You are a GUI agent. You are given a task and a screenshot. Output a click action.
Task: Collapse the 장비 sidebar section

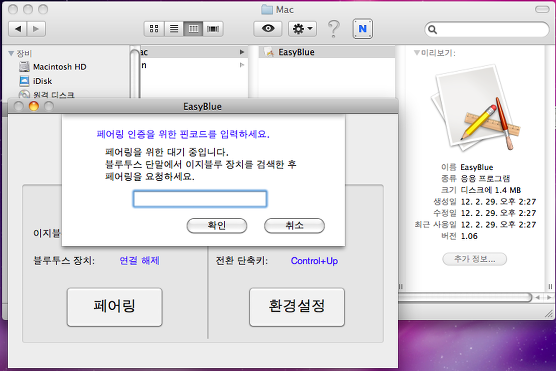[11, 54]
